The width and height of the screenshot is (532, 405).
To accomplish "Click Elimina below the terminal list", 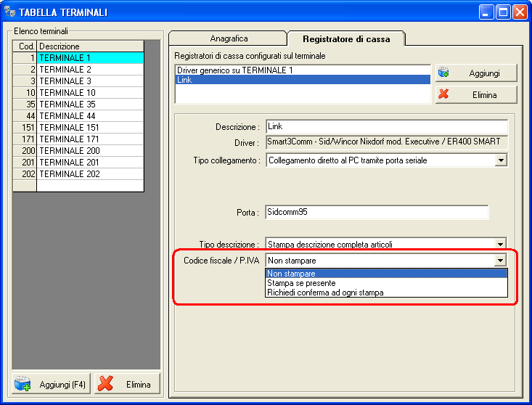I will coord(127,384).
